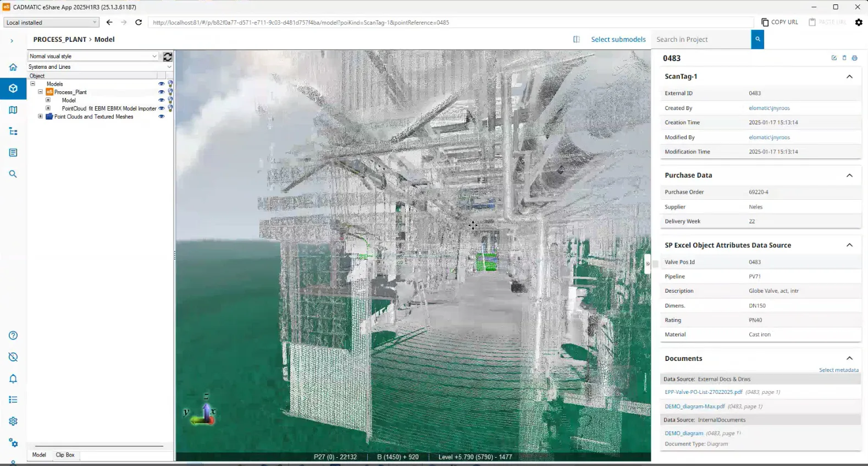
Task: Click the Search in Project field
Action: click(x=700, y=40)
